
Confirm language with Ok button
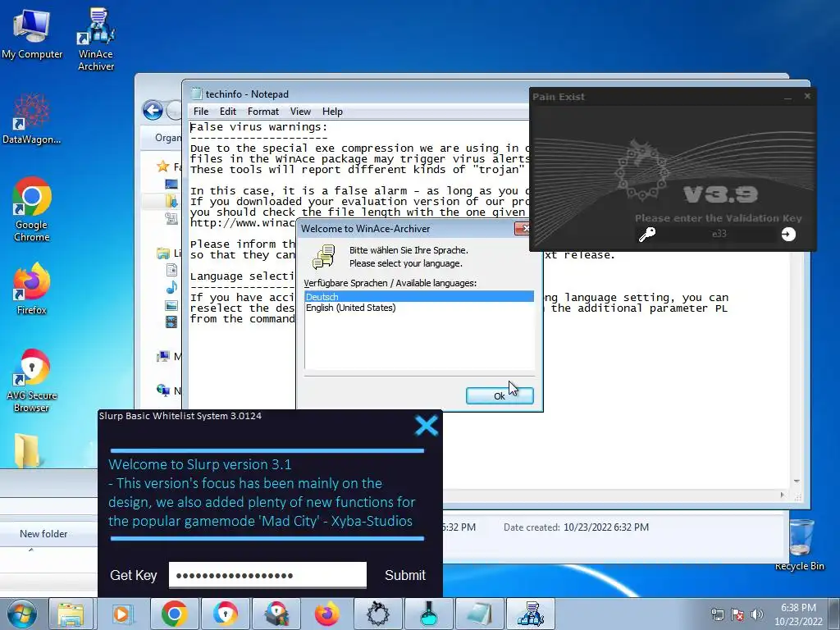click(x=500, y=396)
